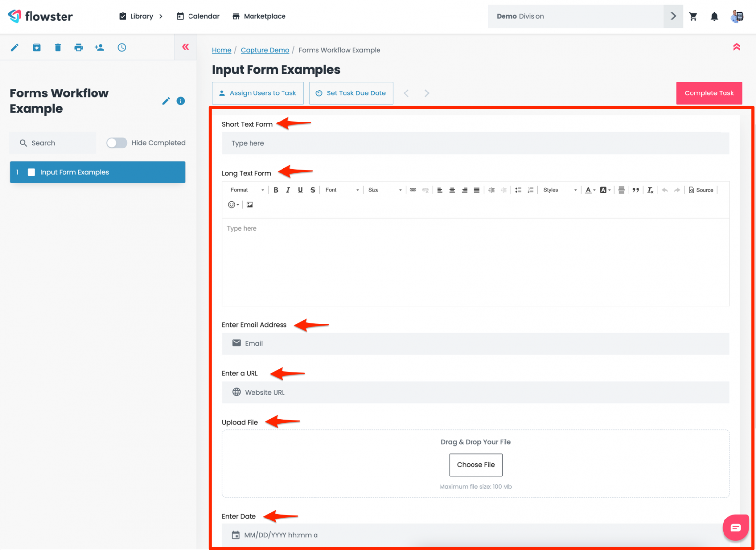Viewport: 756px width, 550px height.
Task: Open the clock history icon in the toolbar
Action: (121, 47)
